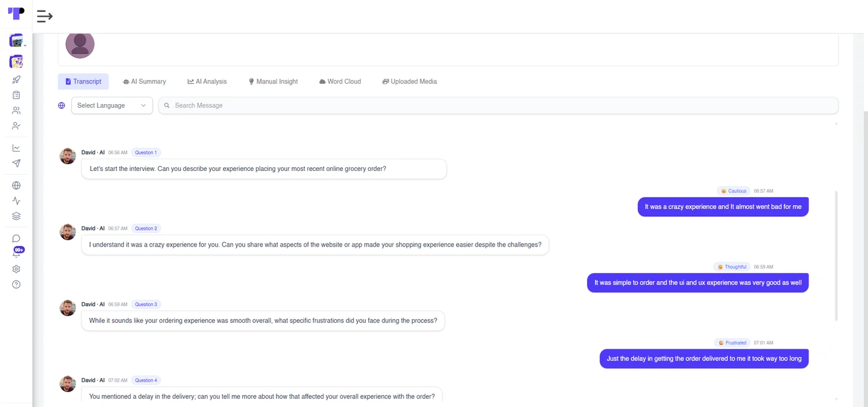Screen dimensions: 868x407
Task: Open the help question mark icon
Action: [x=16, y=284]
